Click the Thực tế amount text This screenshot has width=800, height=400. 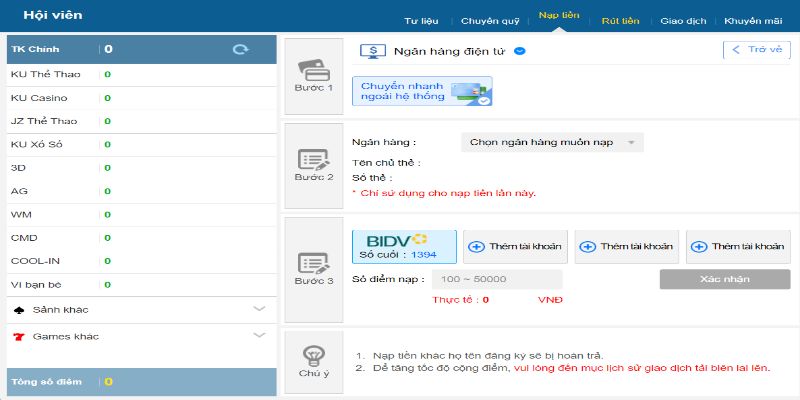click(461, 300)
